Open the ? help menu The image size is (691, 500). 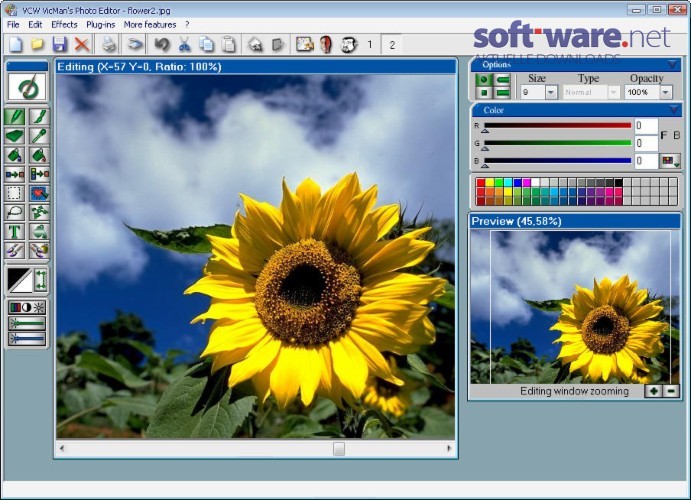point(187,25)
